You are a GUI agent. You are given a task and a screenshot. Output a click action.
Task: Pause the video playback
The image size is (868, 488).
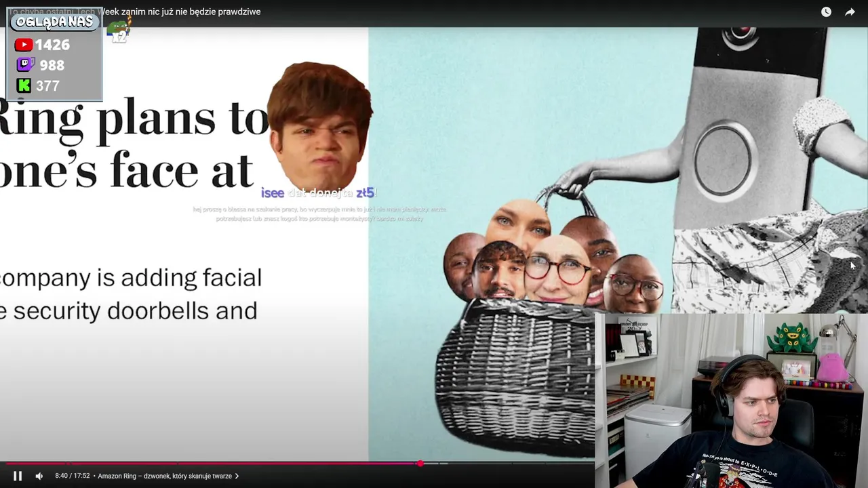[18, 476]
